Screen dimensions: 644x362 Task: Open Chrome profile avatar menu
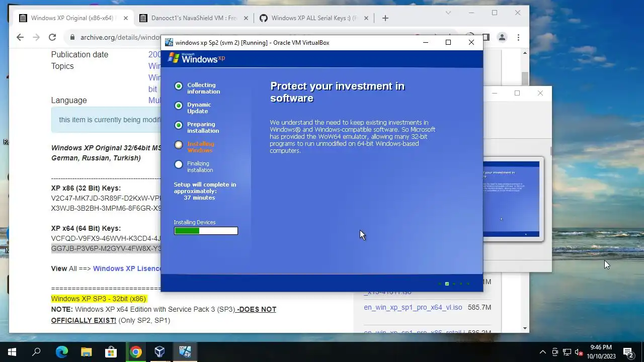pos(502,37)
